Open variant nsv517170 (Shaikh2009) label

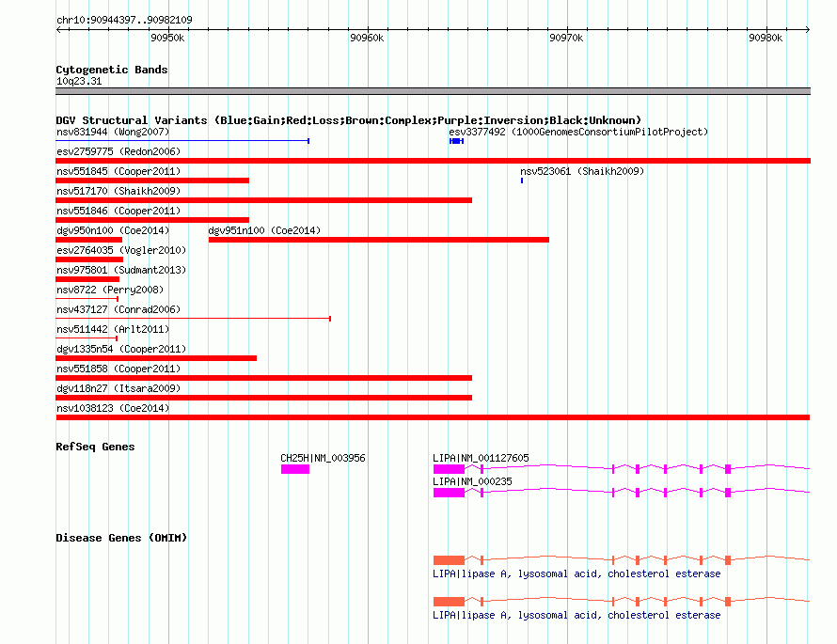click(x=118, y=191)
